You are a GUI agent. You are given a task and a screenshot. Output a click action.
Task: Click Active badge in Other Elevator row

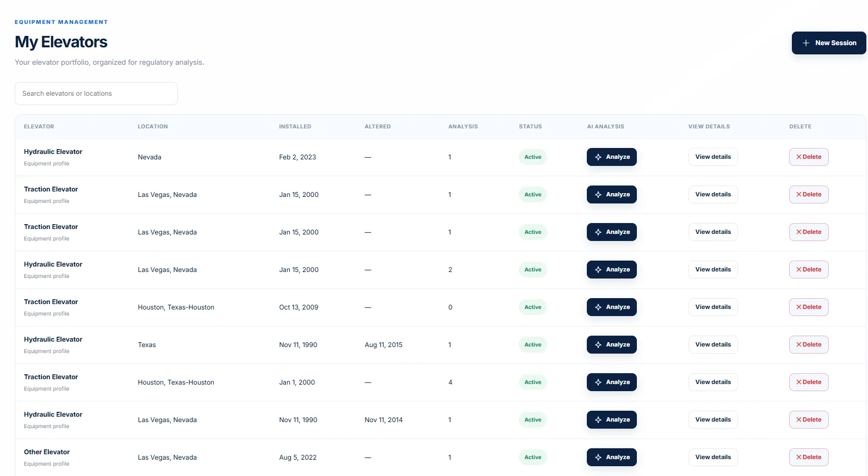coord(533,458)
